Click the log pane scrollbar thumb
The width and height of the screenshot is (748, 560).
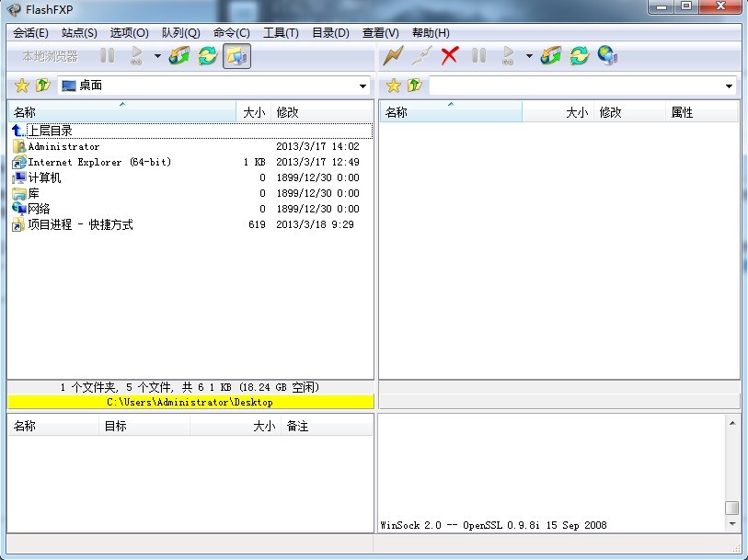click(732, 508)
